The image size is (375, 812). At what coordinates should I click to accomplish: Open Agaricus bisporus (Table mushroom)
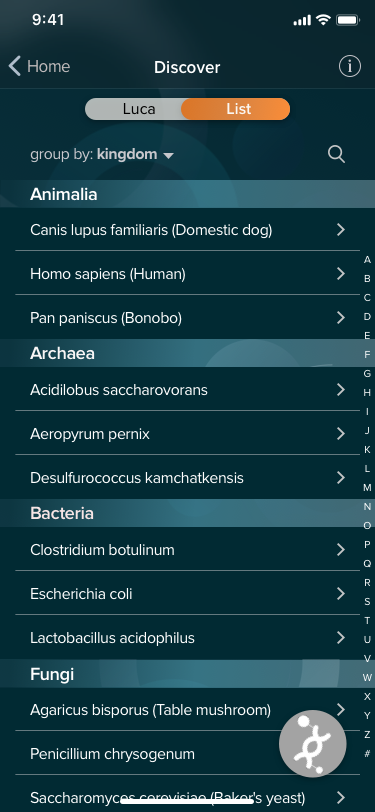[x=188, y=709]
